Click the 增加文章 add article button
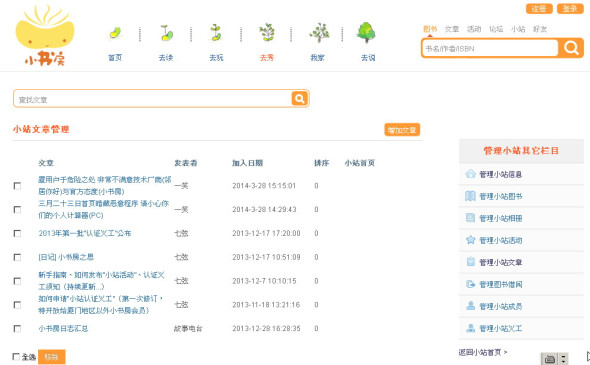 pyautogui.click(x=402, y=130)
